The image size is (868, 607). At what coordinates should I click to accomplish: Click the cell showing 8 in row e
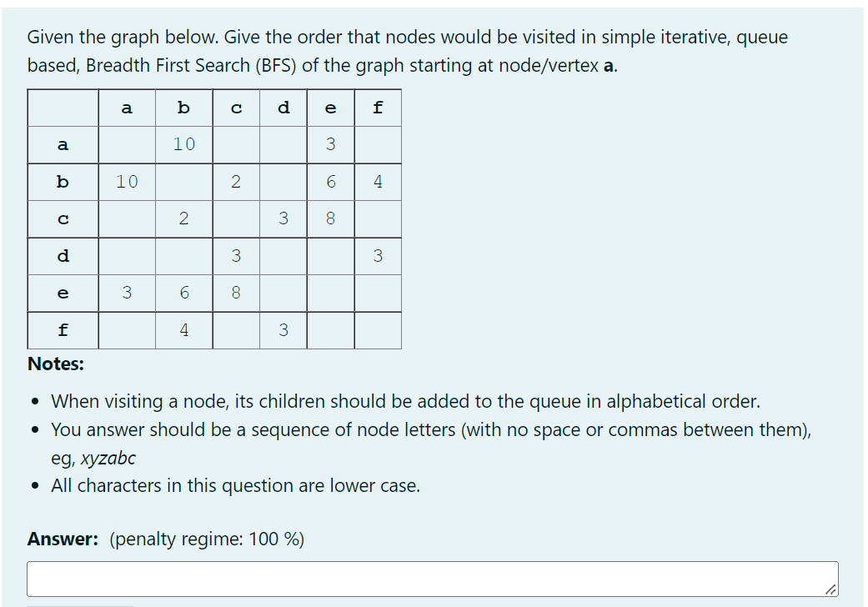click(237, 293)
